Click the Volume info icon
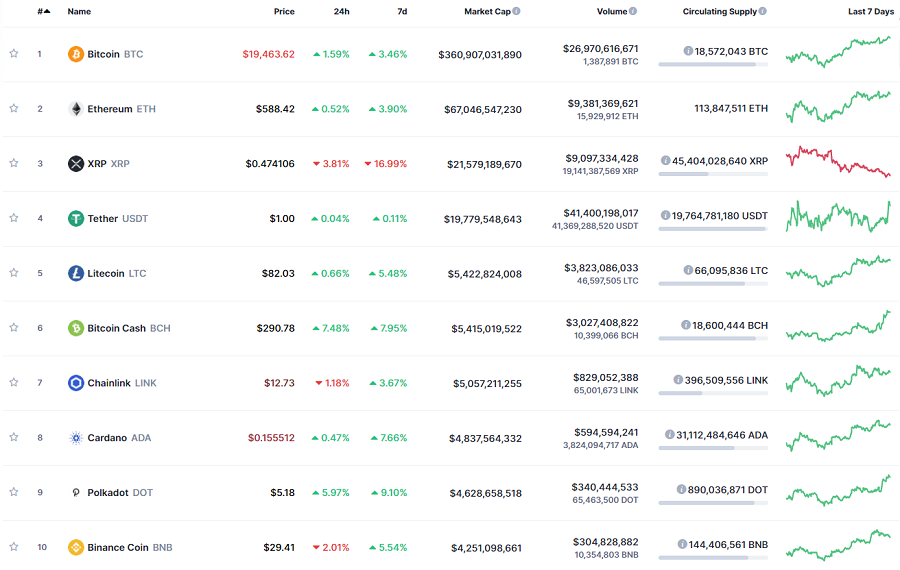Viewport: 900px width, 570px height. point(633,11)
